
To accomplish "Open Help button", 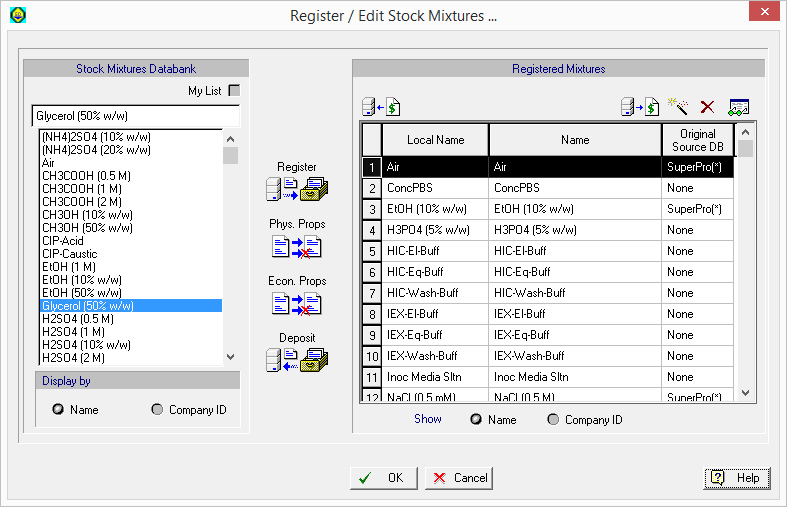I will tap(737, 478).
